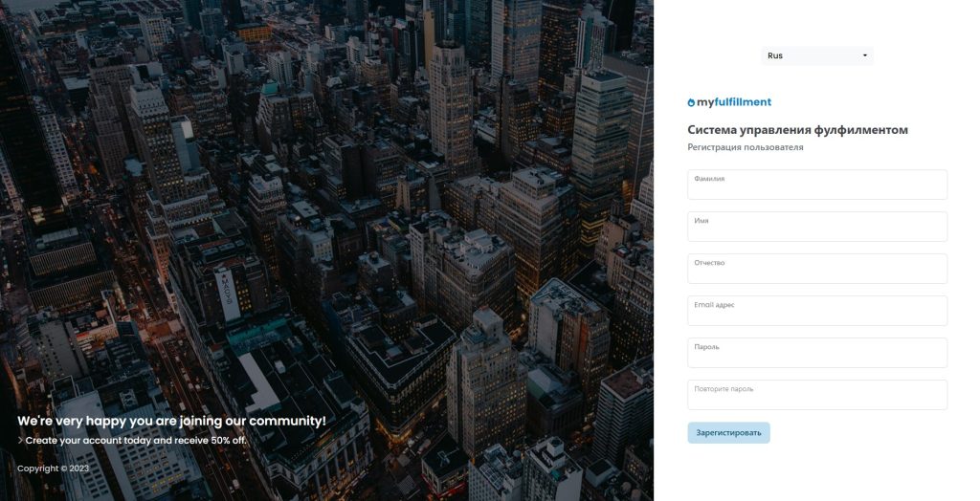Click the caret arrow in language selector
This screenshot has width=980, height=501.
tap(865, 55)
